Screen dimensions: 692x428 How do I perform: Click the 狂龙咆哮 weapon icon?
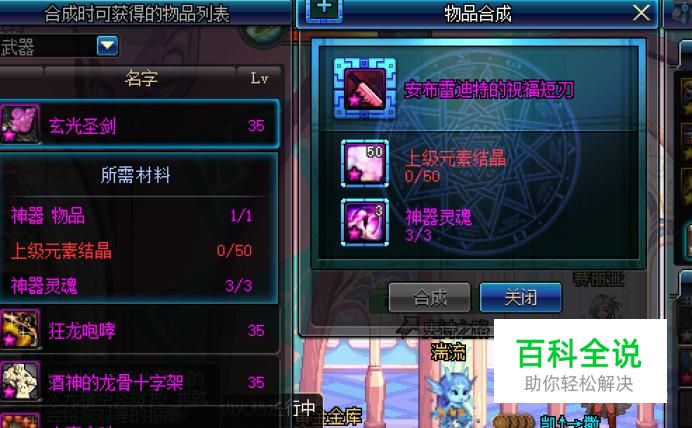20,329
